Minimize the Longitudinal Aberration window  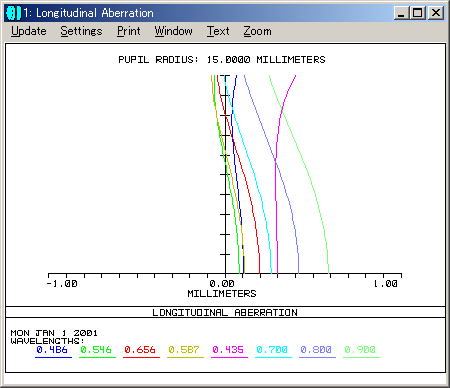401,13
